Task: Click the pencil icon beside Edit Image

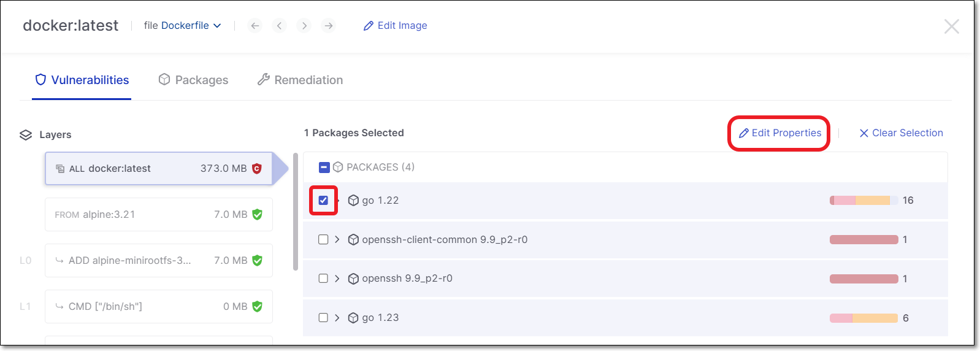Action: [x=368, y=26]
